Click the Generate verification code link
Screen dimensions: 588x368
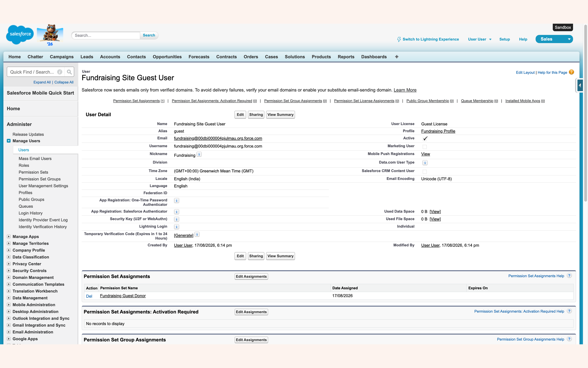coord(184,235)
